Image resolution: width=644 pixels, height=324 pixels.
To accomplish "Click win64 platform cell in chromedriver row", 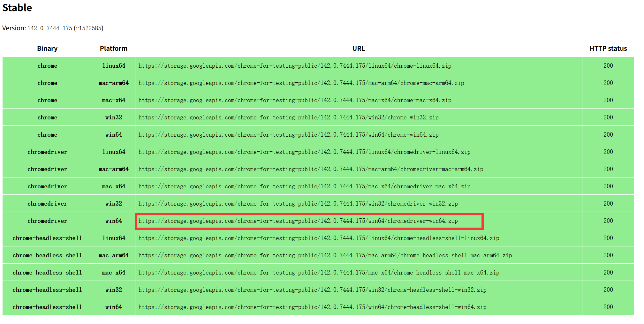I will [x=114, y=221].
